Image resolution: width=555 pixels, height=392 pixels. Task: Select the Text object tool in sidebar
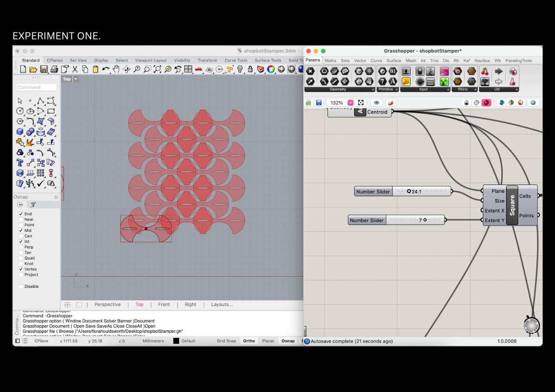click(x=20, y=162)
